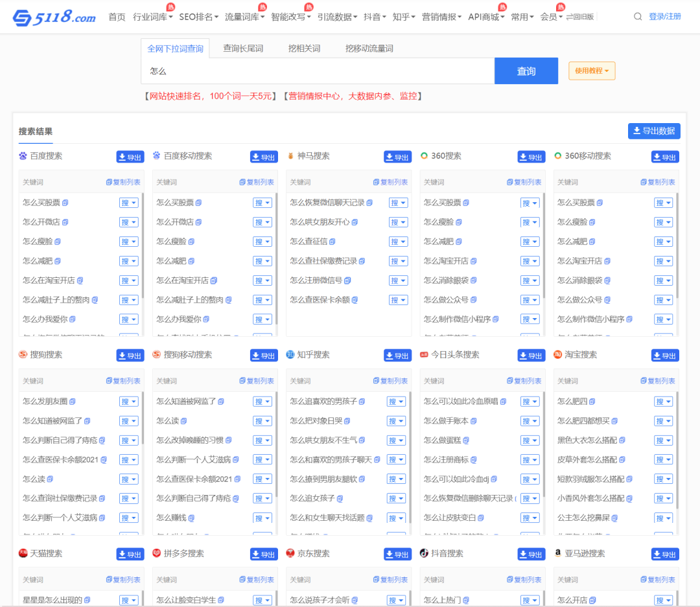This screenshot has height=607, width=700.
Task: Copy keyword 星星是怎么出现的 icon
Action: [x=87, y=601]
